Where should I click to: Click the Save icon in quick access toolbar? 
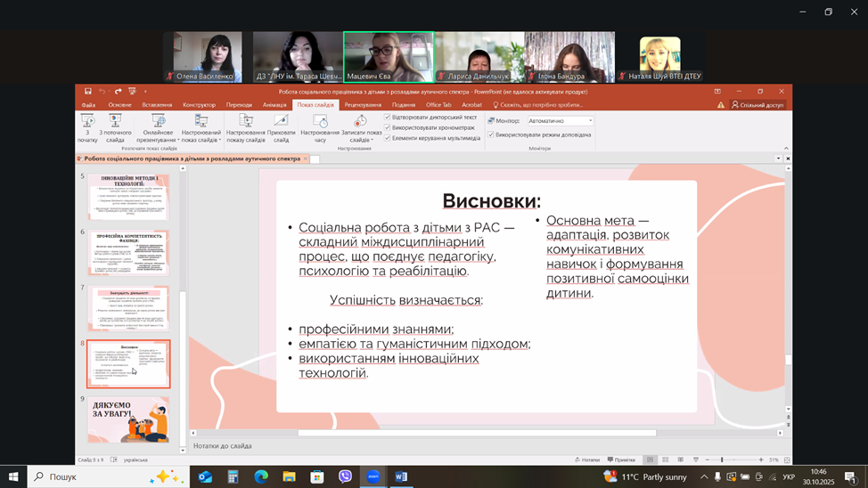point(88,92)
